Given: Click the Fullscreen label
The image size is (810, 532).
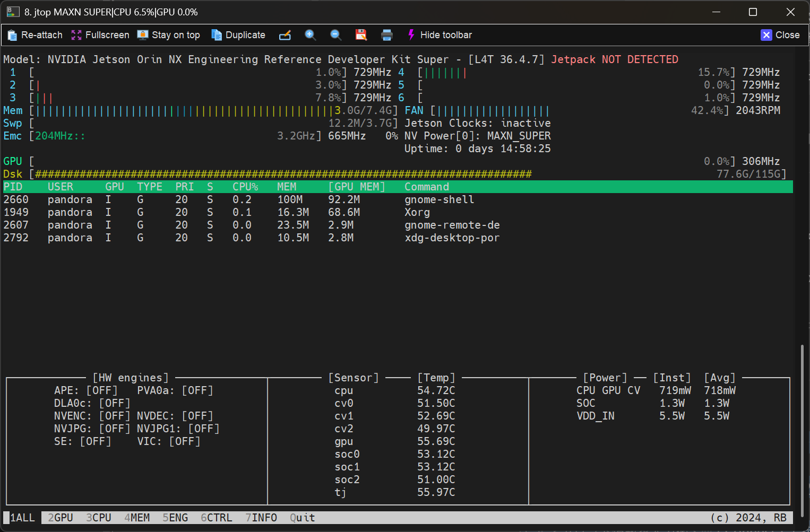Looking at the screenshot, I should pos(107,35).
